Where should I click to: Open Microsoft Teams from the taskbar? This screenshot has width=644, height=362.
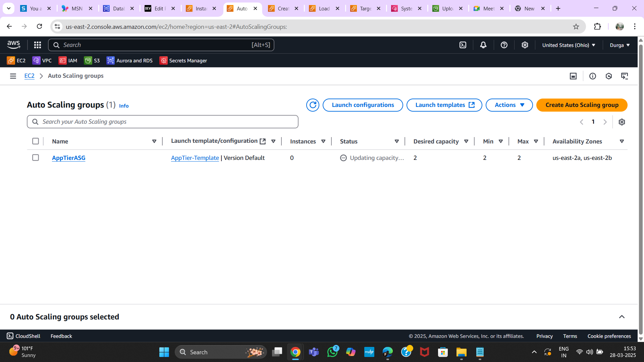tap(314, 352)
